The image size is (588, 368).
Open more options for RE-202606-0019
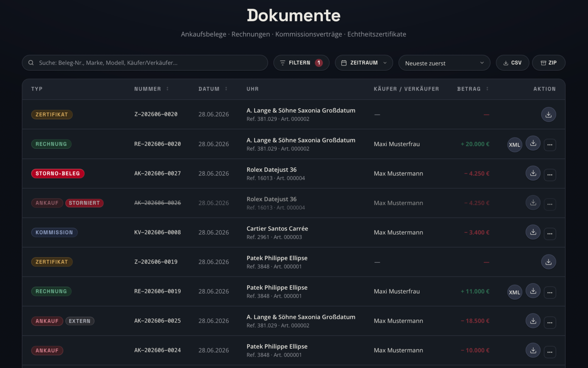550,293
